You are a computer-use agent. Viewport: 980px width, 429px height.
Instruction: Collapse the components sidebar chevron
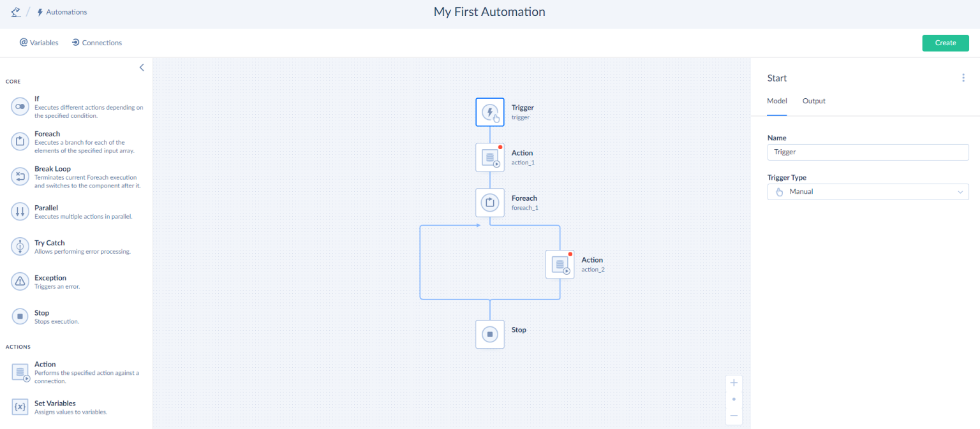tap(142, 68)
